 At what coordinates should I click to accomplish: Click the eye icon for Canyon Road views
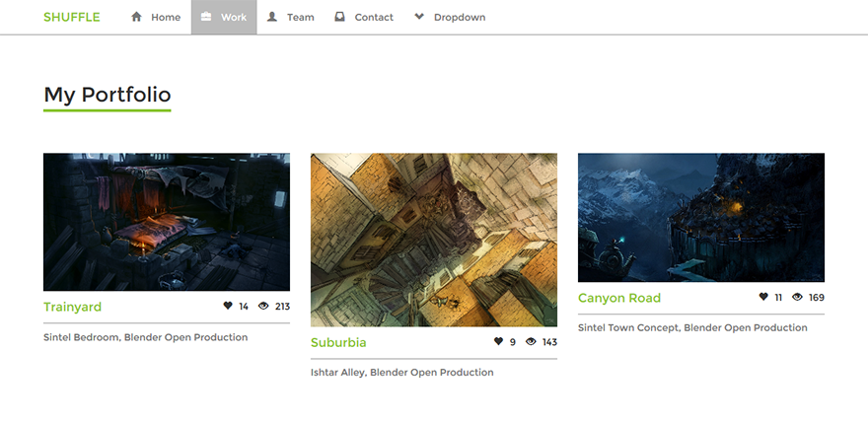click(797, 297)
